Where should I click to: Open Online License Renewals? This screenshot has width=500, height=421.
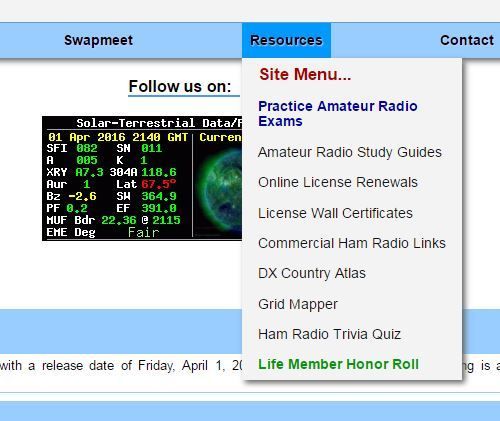tap(338, 182)
